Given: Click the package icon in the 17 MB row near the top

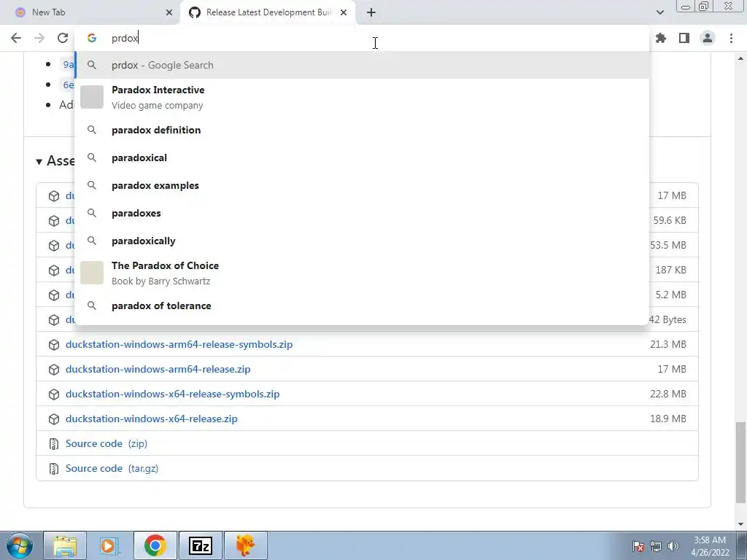Looking at the screenshot, I should pyautogui.click(x=54, y=196).
